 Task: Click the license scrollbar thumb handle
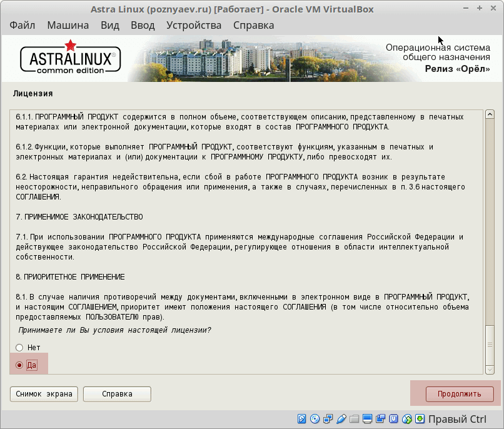click(490, 345)
